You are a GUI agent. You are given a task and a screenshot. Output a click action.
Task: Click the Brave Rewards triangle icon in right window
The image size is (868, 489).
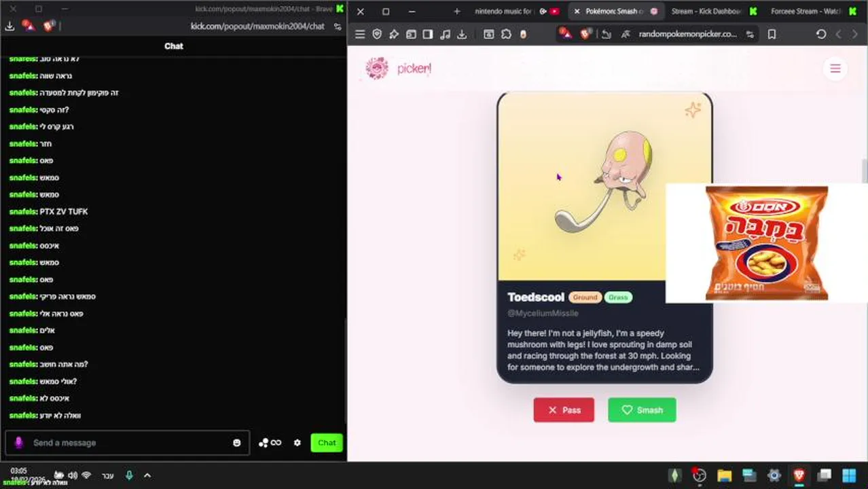click(x=565, y=33)
